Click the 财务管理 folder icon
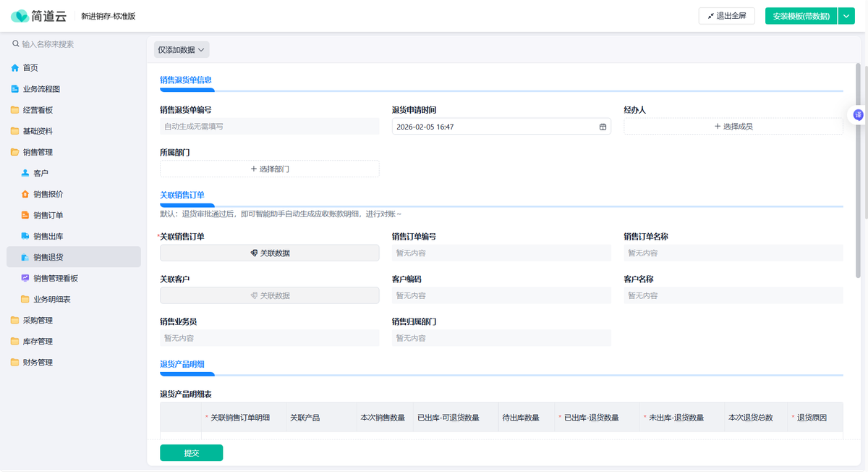This screenshot has width=868, height=472. (15, 362)
